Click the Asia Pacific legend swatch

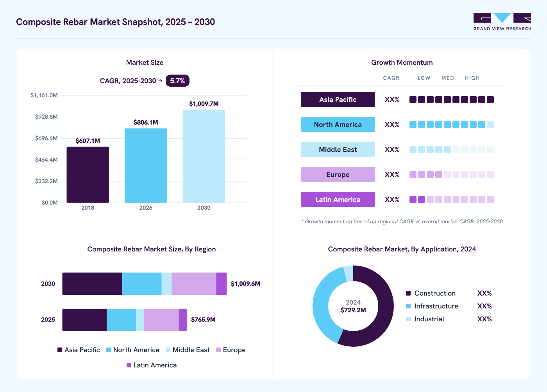point(60,350)
